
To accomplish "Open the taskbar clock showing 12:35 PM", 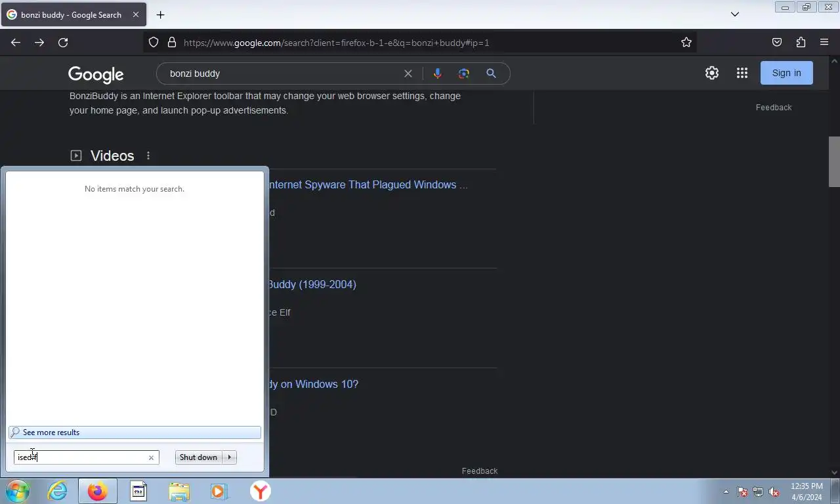I will point(807,492).
